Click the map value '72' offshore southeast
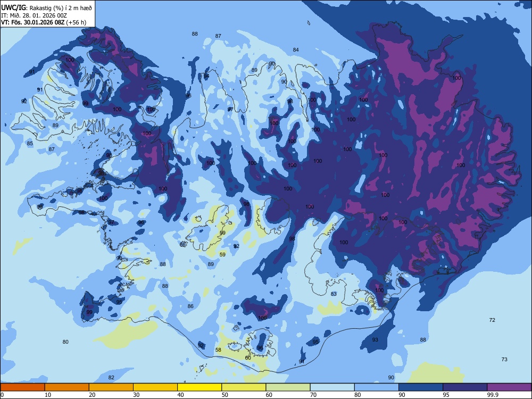Screen dimensions: 532x399 [x=492, y=320]
